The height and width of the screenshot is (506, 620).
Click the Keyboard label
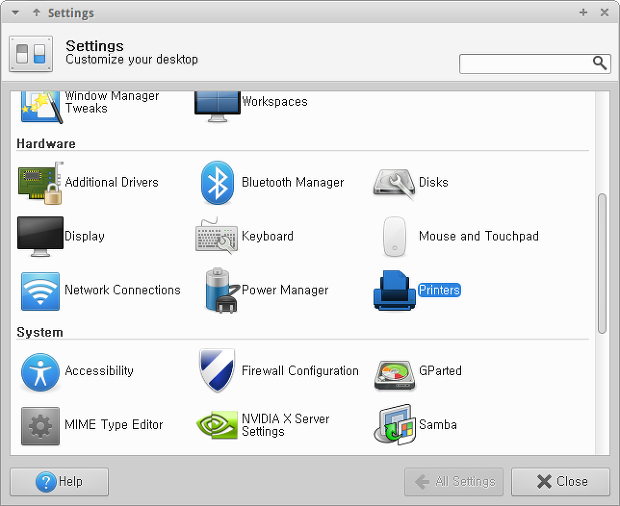[x=267, y=236]
